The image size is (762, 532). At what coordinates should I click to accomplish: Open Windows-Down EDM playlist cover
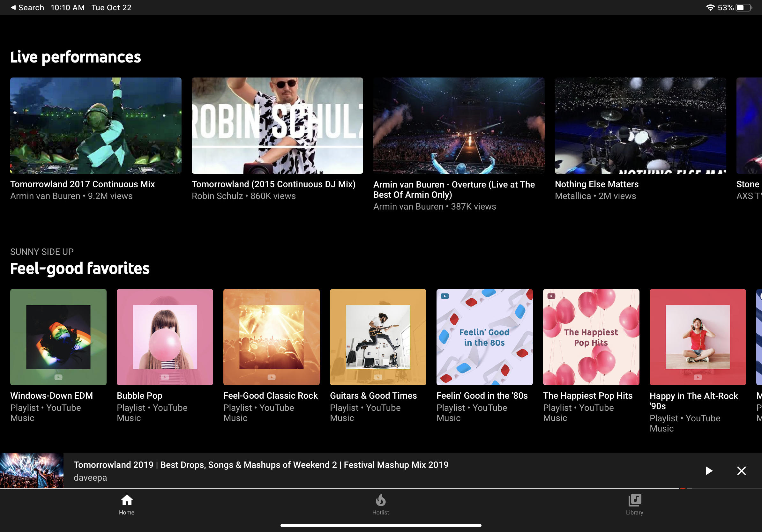58,337
